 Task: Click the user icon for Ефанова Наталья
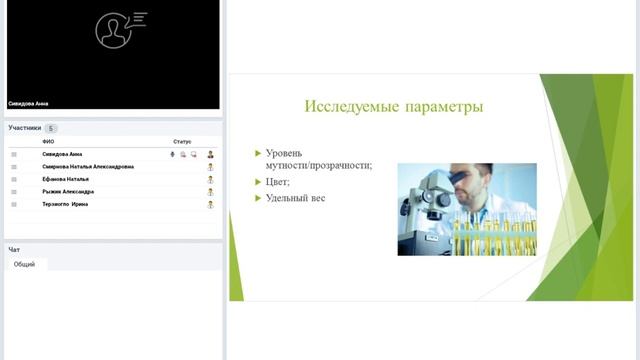click(x=210, y=180)
